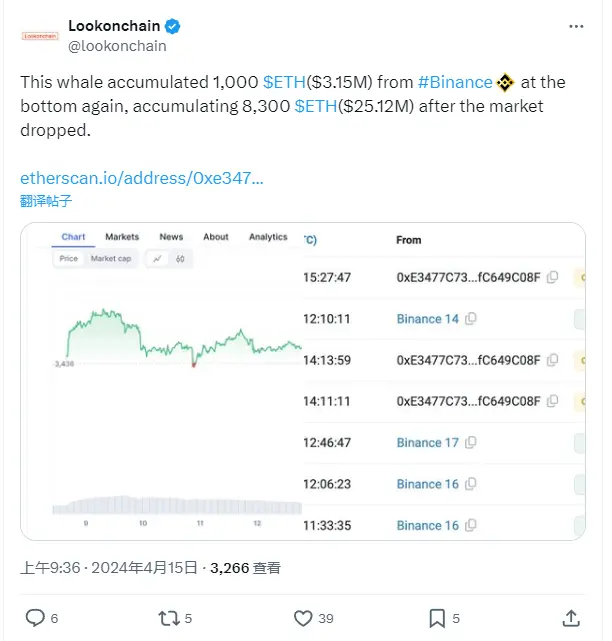Click the chart's bottom volume range bar
Screen dimensions: 612x641
point(176,506)
